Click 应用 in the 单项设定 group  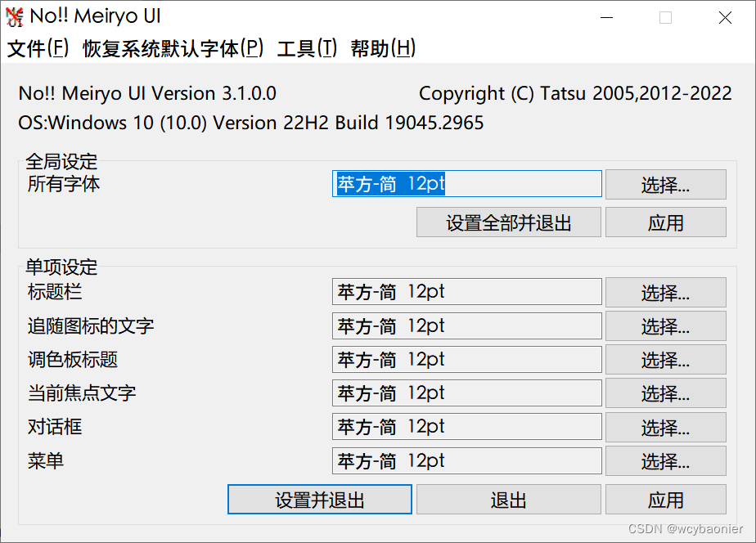click(666, 499)
